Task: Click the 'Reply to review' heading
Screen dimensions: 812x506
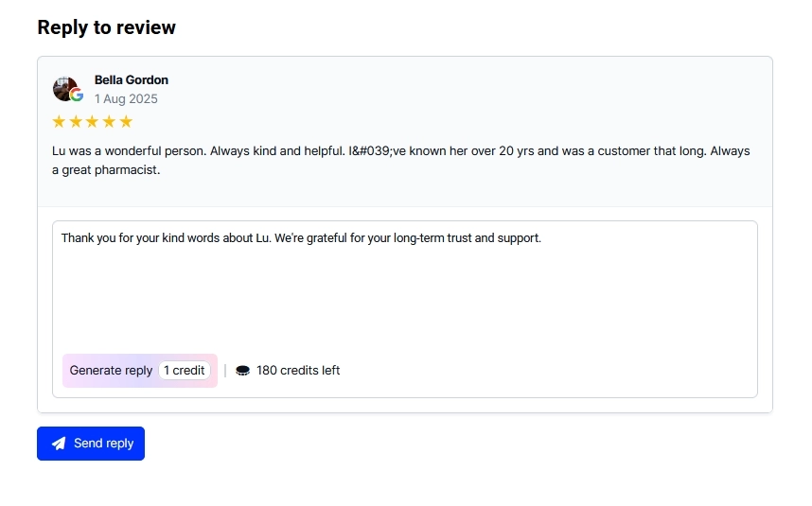Action: tap(107, 27)
